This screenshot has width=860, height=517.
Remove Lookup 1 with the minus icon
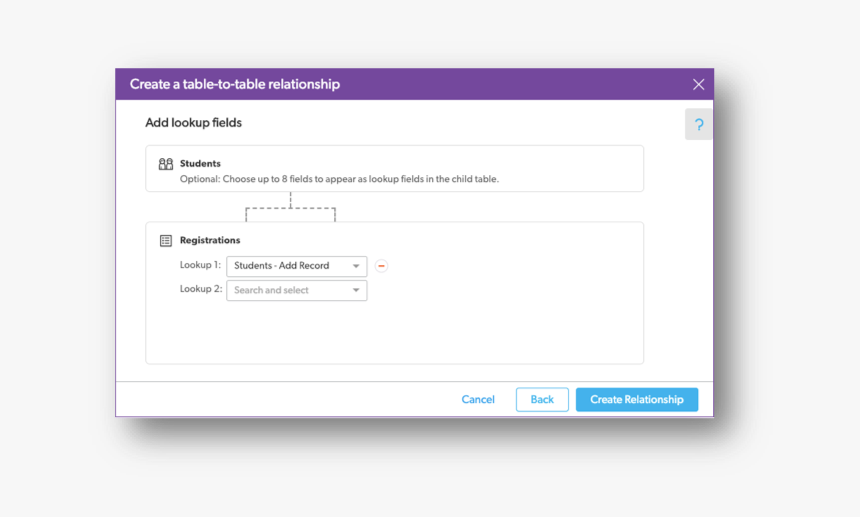point(382,266)
